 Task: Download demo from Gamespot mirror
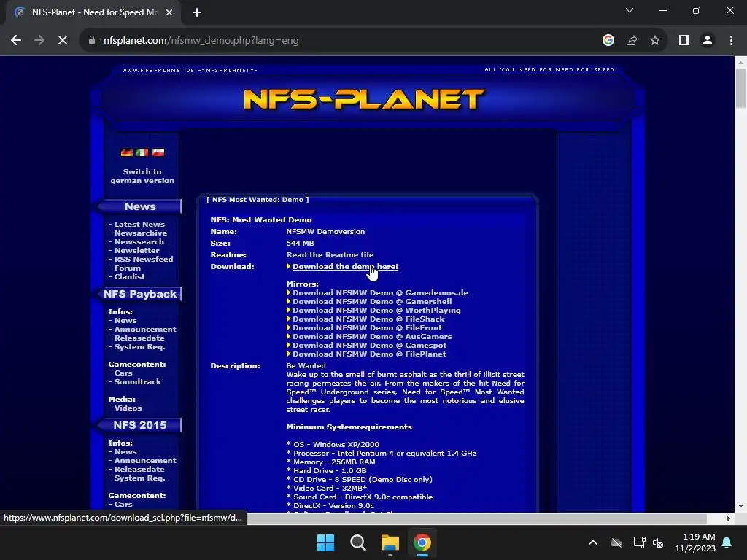click(x=370, y=345)
